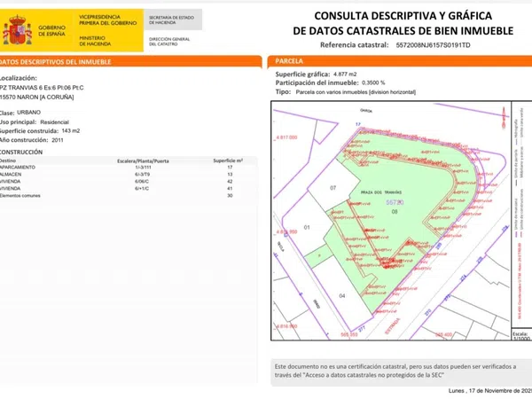Image resolution: width=532 pixels, height=399 pixels.
Task: Select cadastral reference 5572008NJ6157S0191TD
Action: coord(433,45)
